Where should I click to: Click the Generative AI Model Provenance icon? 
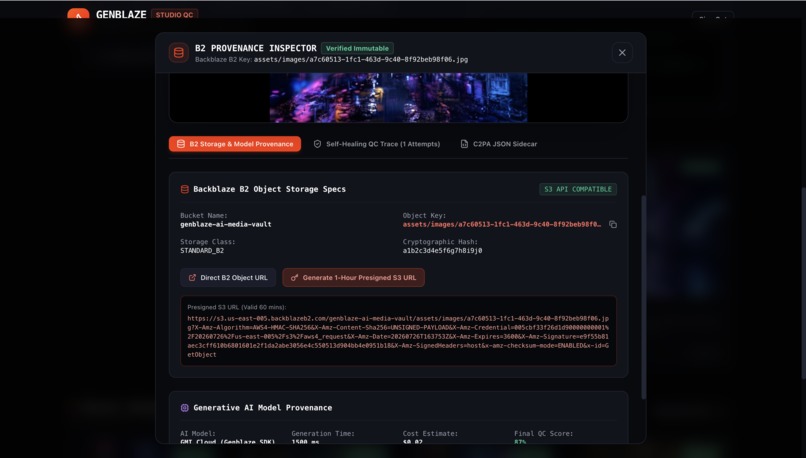coord(185,408)
